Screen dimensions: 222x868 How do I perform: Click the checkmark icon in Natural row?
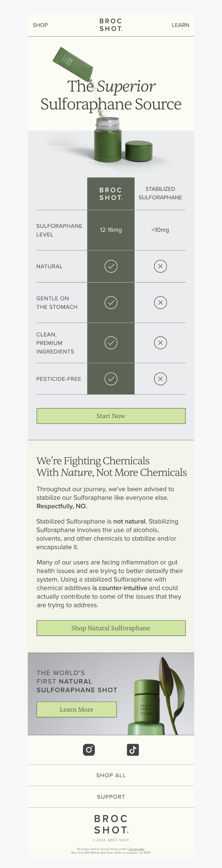click(111, 266)
